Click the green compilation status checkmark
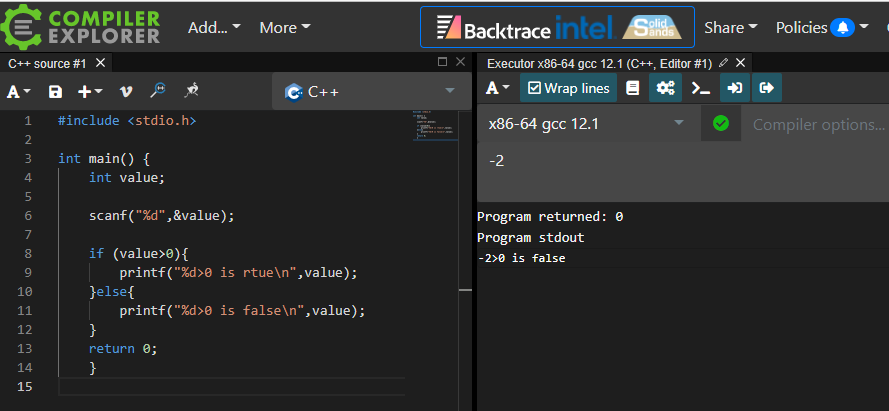The width and height of the screenshot is (889, 411). pos(721,123)
